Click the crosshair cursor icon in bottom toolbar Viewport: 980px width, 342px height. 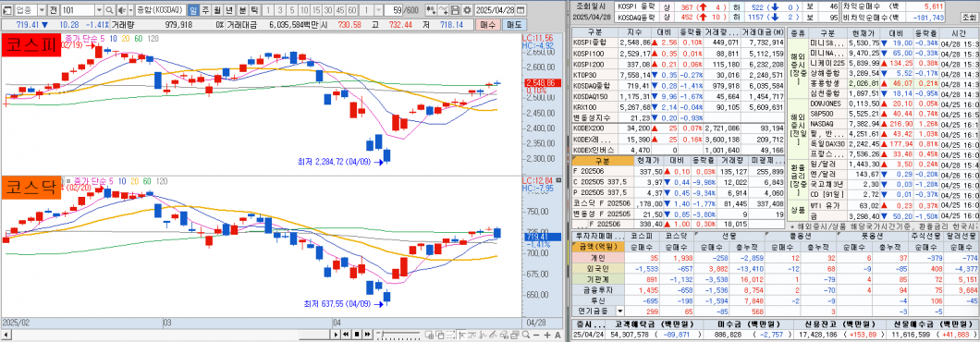click(461, 336)
